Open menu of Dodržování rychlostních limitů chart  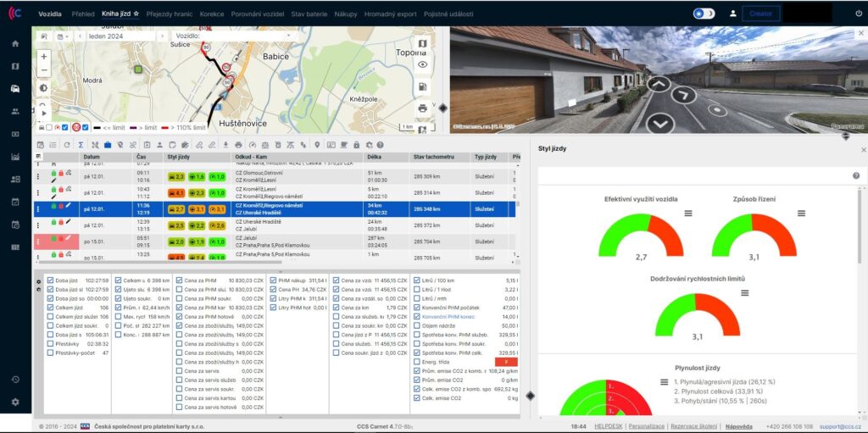[x=744, y=293]
